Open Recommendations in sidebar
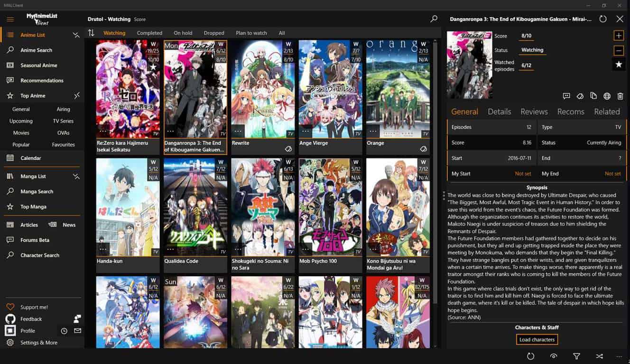Viewport: 630px width, 364px height. (x=42, y=81)
